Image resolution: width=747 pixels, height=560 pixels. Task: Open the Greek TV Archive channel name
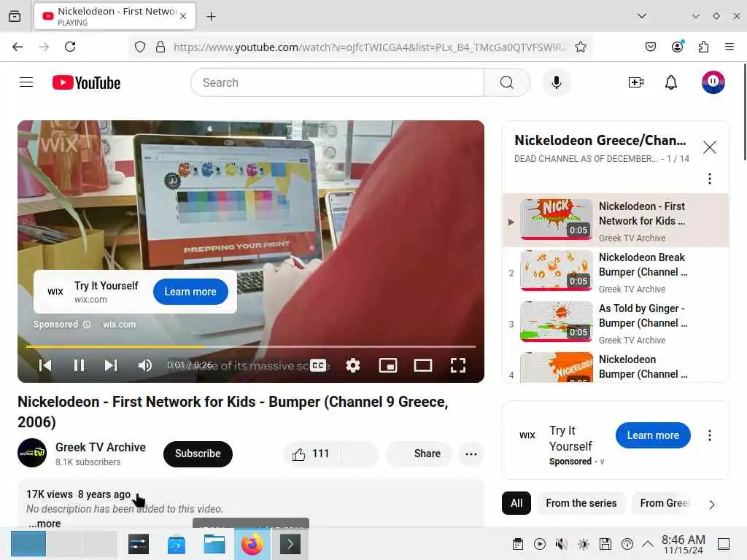point(101,447)
